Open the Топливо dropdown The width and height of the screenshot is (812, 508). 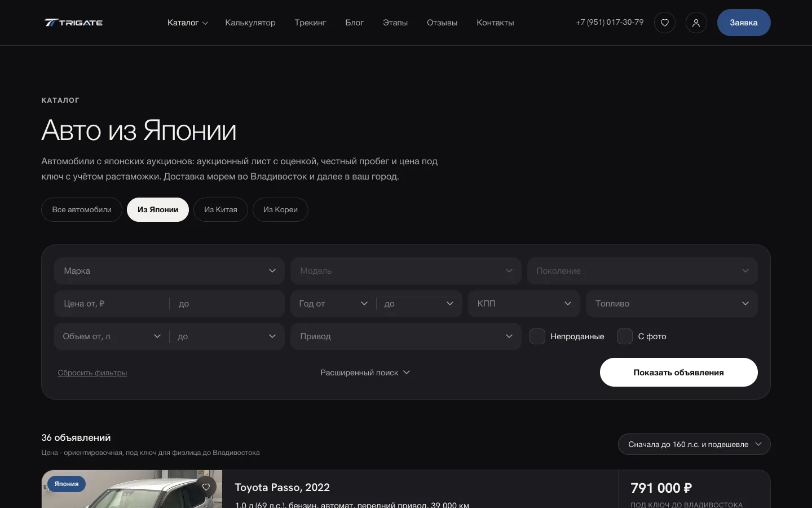(x=672, y=304)
